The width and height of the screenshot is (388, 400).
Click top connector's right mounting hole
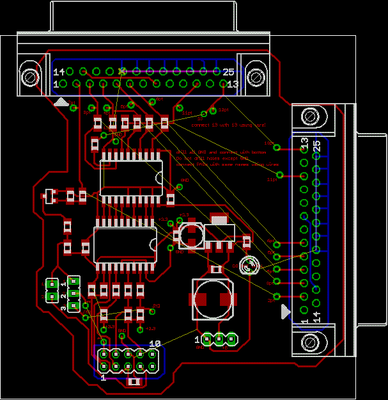coord(255,77)
